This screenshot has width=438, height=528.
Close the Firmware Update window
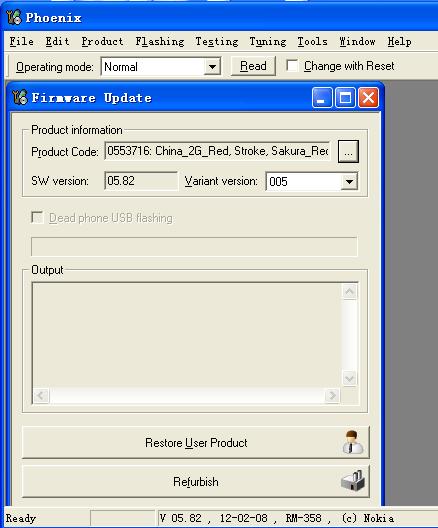click(368, 98)
